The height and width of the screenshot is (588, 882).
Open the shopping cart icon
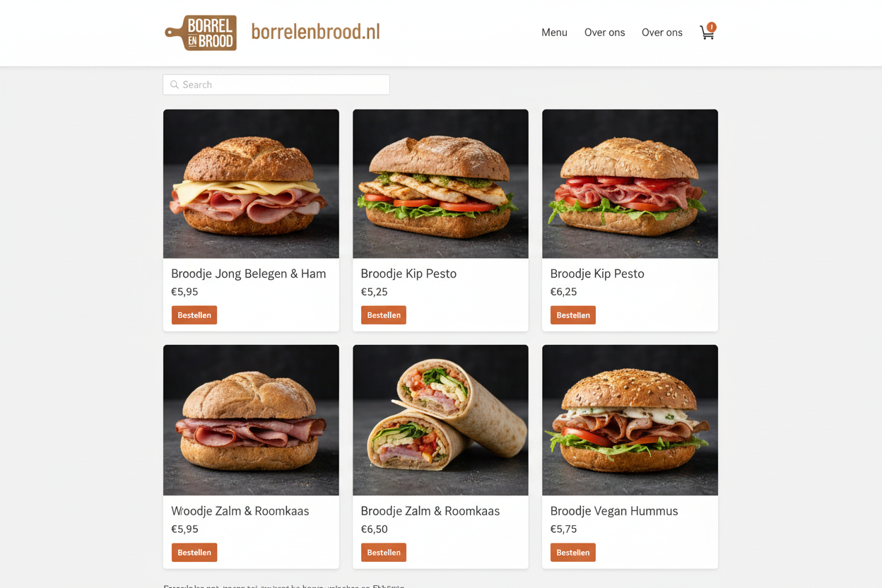pos(706,33)
